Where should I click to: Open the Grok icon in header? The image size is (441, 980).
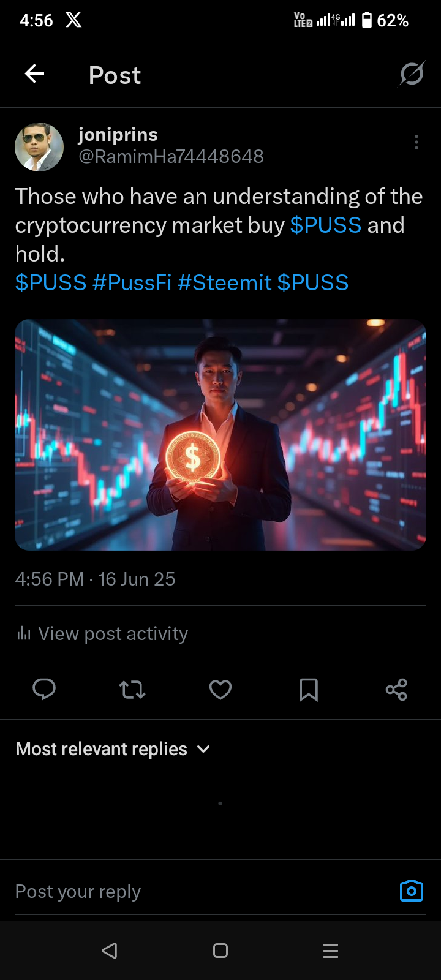point(412,74)
